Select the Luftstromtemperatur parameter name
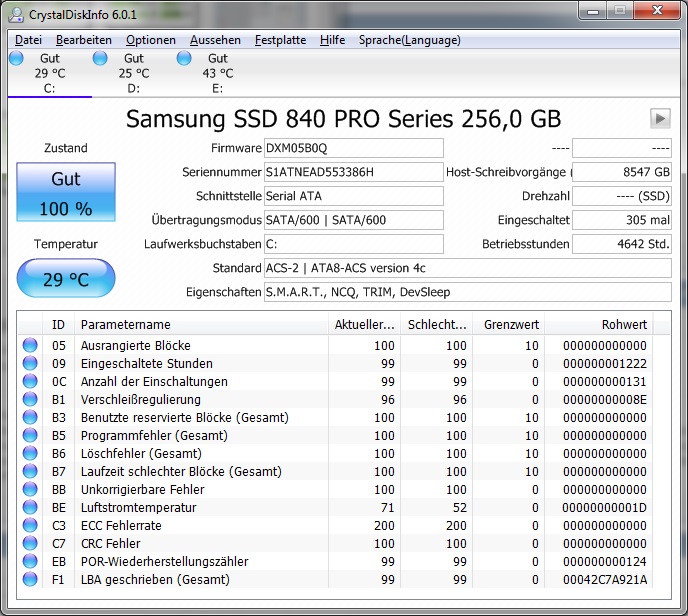This screenshot has width=688, height=616. [x=139, y=507]
